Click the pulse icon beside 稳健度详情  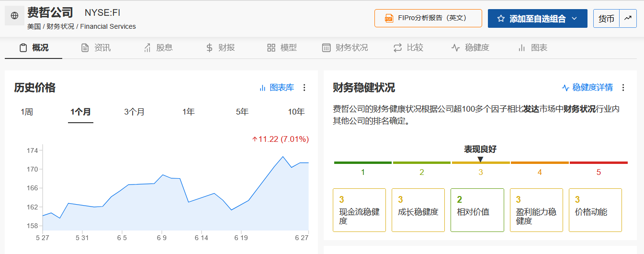coord(565,88)
